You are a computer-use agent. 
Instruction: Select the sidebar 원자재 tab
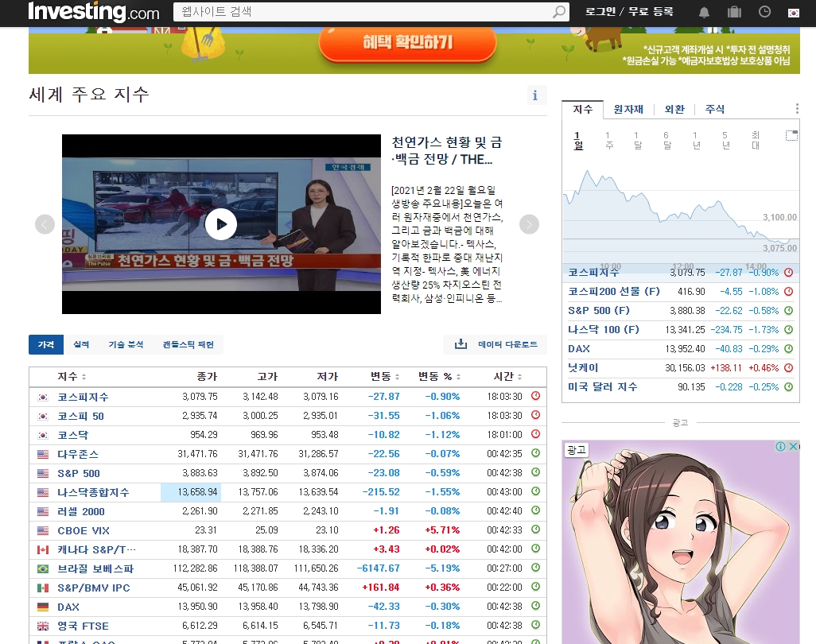pos(628,109)
